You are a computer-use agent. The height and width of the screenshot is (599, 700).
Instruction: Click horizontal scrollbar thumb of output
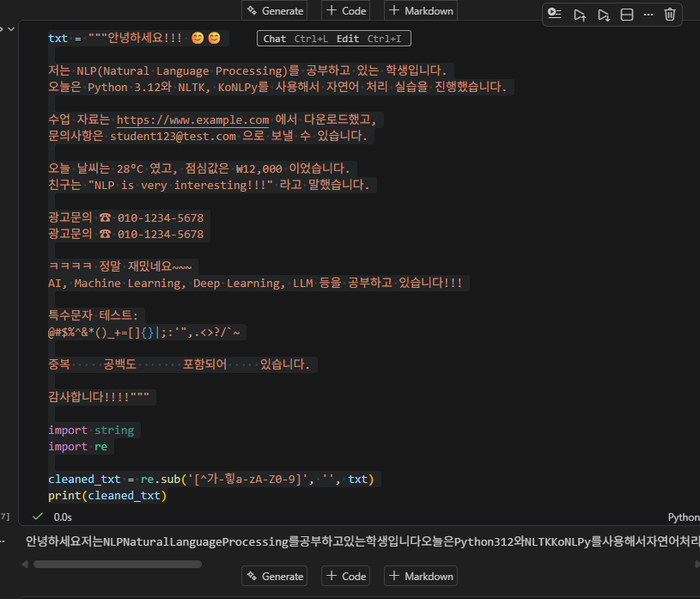pyautogui.click(x=118, y=564)
